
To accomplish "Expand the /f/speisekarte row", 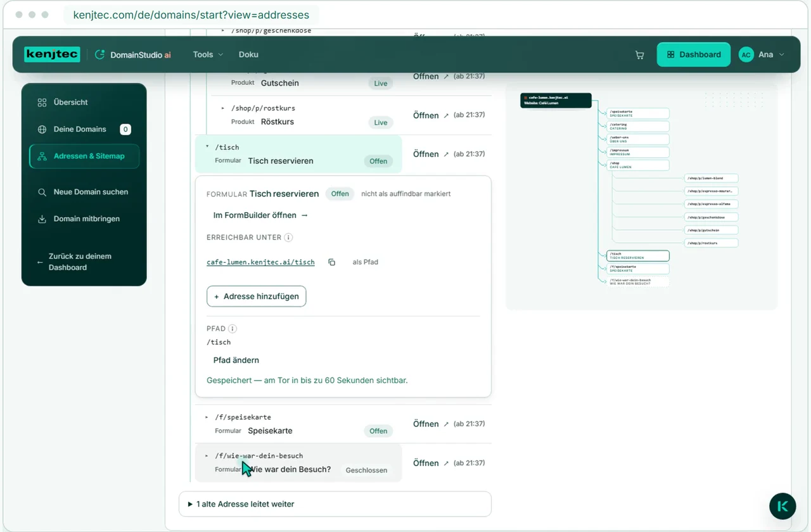I will pyautogui.click(x=207, y=417).
